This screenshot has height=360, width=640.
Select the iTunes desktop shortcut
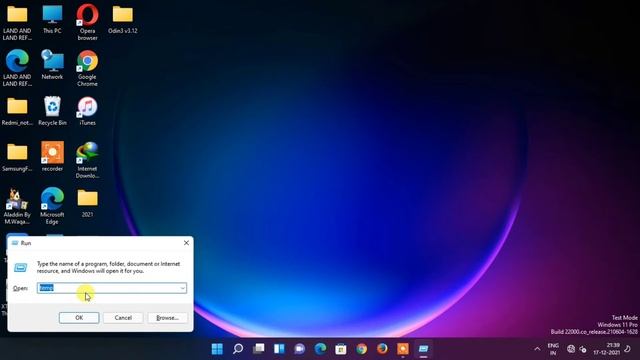(x=87, y=111)
